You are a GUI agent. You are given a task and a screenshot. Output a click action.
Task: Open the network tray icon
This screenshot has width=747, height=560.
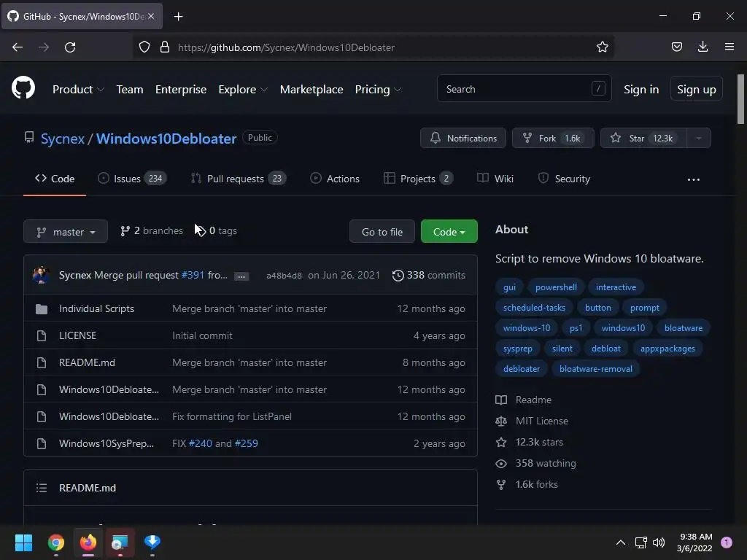[640, 542]
